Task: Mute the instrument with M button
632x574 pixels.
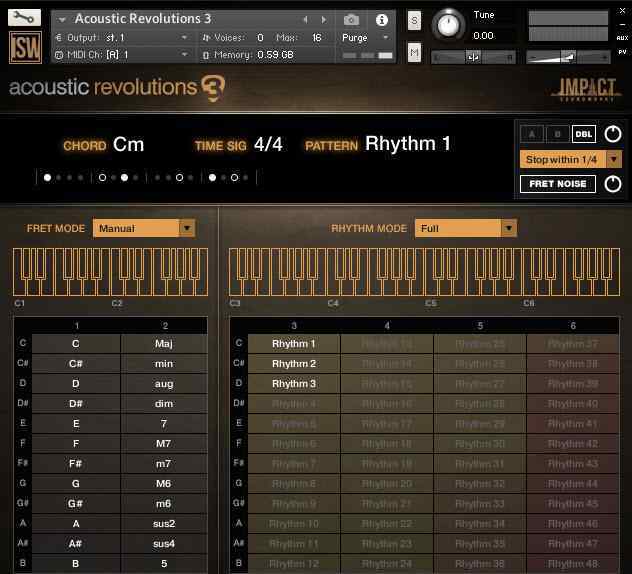Action: click(x=414, y=52)
